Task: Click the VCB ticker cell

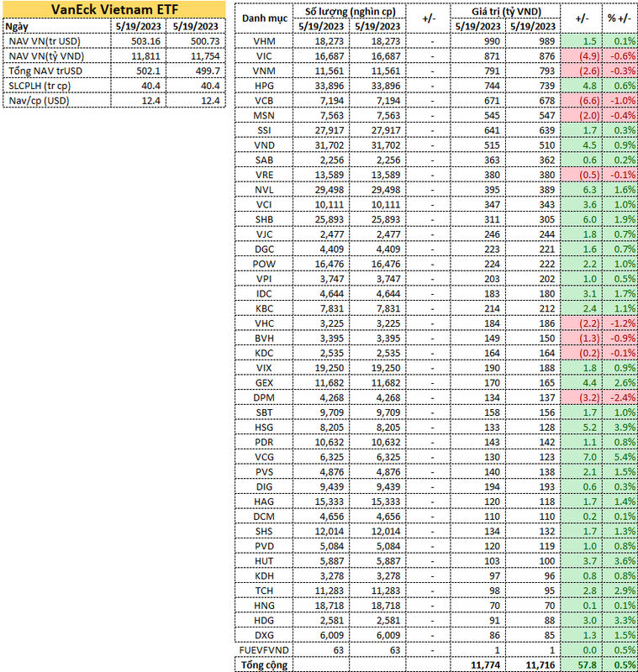Action: 264,101
